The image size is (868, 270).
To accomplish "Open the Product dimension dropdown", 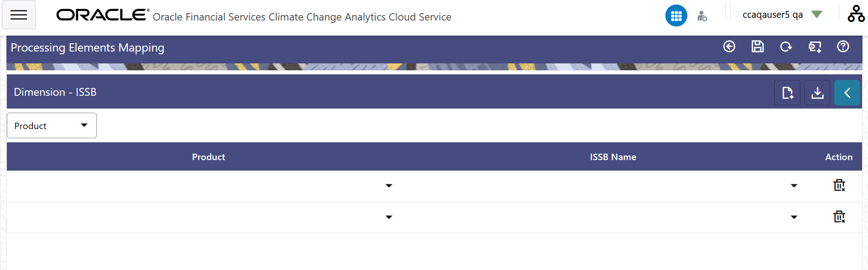I will coord(52,125).
